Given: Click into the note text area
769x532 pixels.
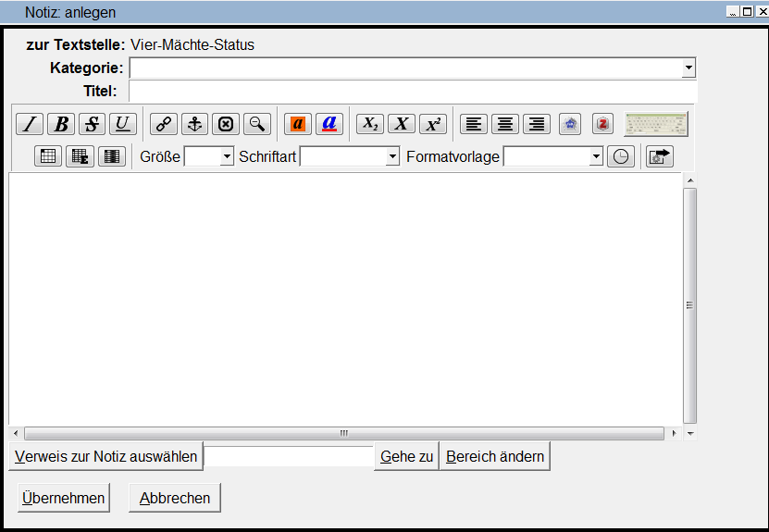Looking at the screenshot, I should point(345,299).
